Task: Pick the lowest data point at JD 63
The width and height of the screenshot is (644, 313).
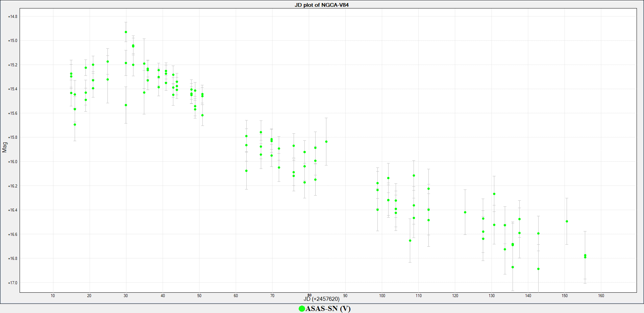Action: click(247, 171)
